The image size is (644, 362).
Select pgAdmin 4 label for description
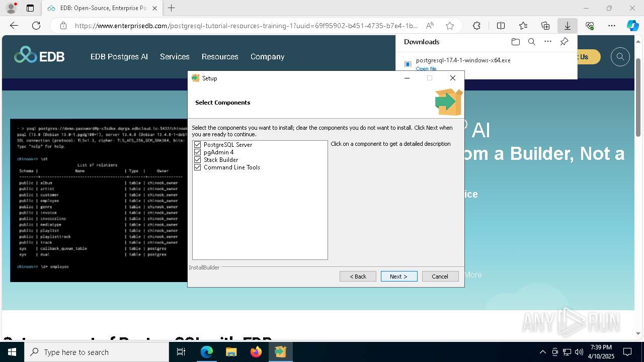pos(218,152)
